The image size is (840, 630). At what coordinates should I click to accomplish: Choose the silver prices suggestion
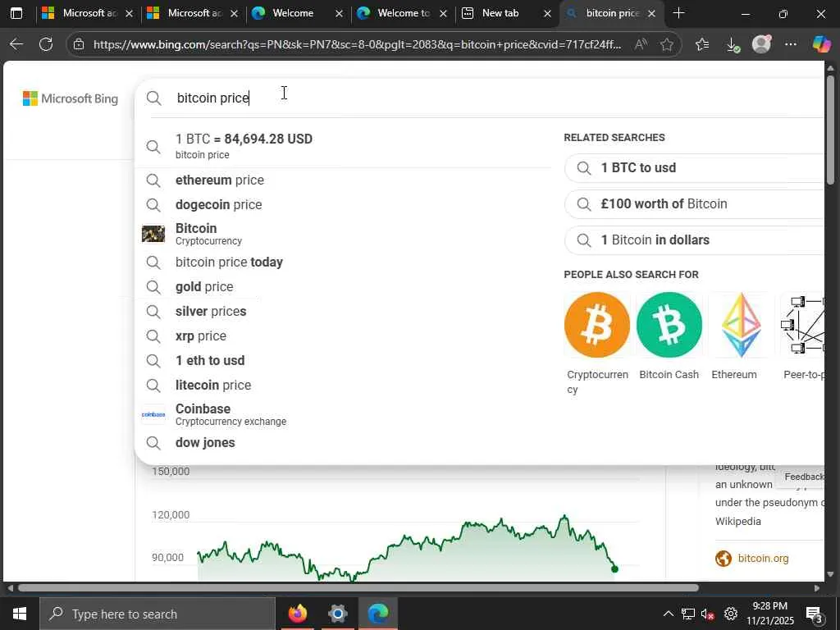click(343, 311)
